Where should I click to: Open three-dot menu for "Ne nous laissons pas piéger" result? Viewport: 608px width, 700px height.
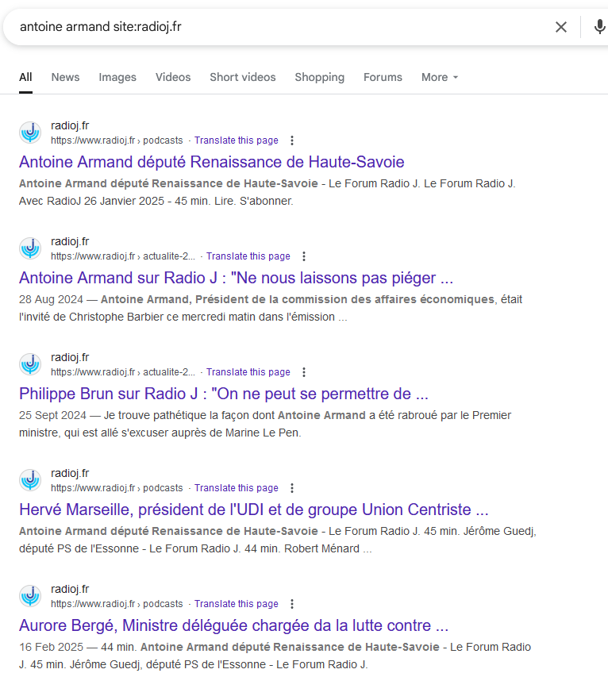click(304, 256)
